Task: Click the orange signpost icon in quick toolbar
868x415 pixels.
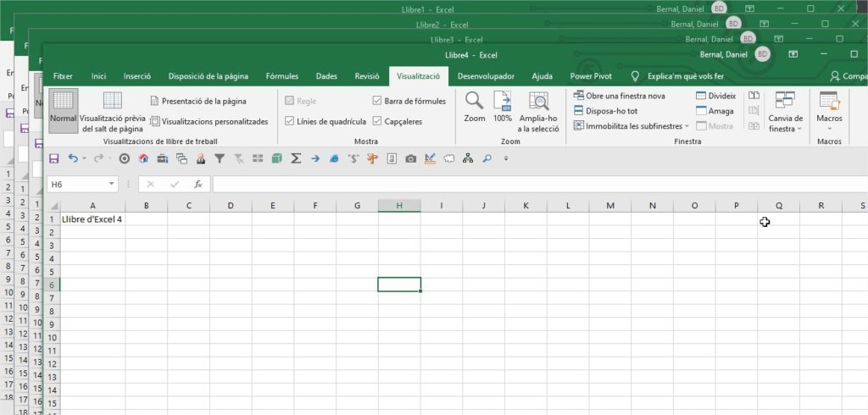Action: coord(372,159)
